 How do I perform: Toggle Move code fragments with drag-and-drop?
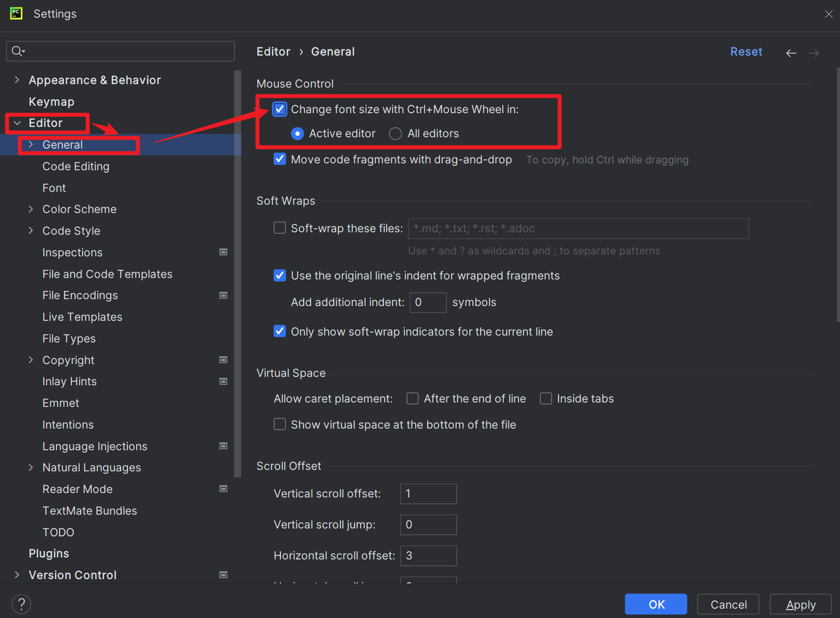(280, 159)
